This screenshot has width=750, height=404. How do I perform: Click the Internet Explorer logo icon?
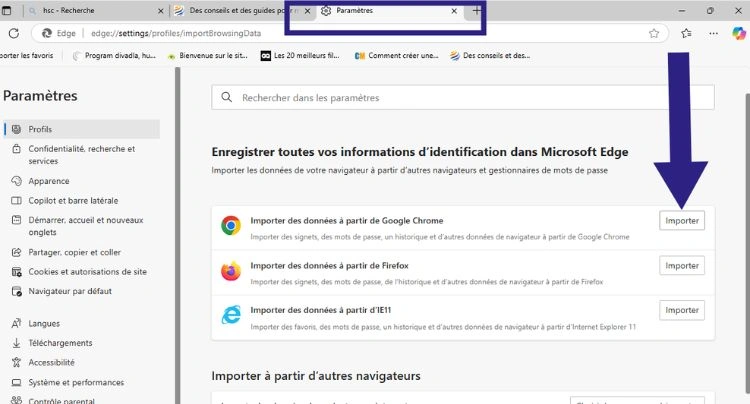231,316
